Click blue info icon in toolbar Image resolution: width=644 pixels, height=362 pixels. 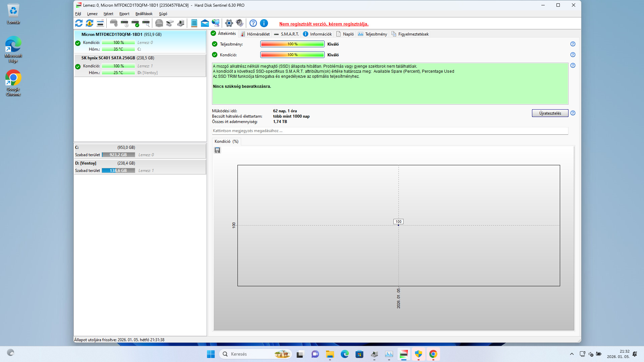point(264,23)
